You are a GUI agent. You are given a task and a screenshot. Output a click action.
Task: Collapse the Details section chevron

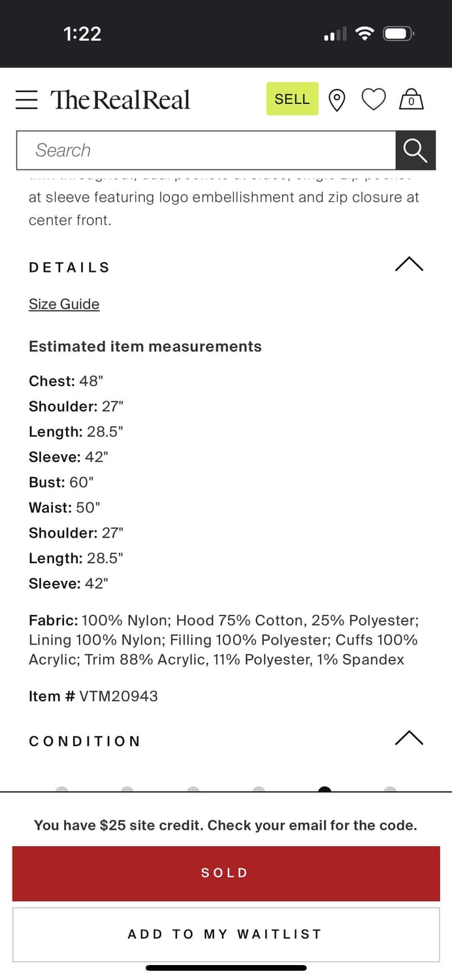[x=410, y=265]
